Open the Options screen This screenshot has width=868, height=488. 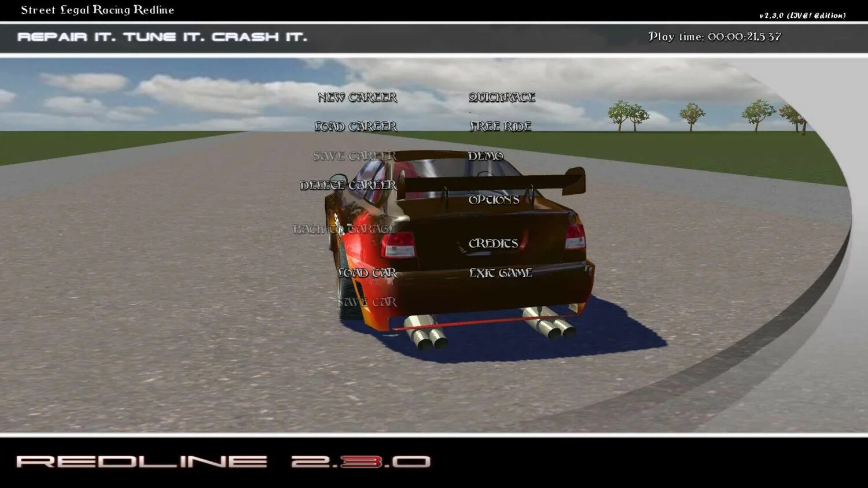[x=494, y=199]
